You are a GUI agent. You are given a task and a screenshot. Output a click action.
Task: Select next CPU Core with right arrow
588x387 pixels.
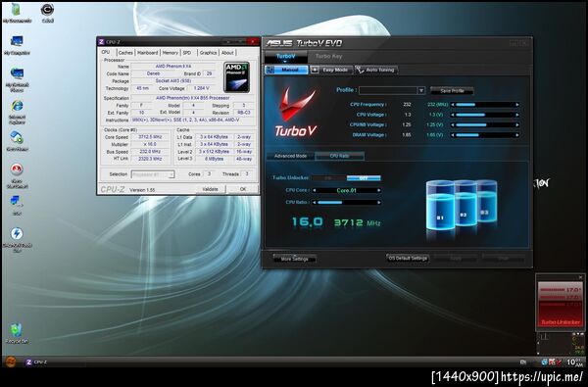pyautogui.click(x=378, y=190)
